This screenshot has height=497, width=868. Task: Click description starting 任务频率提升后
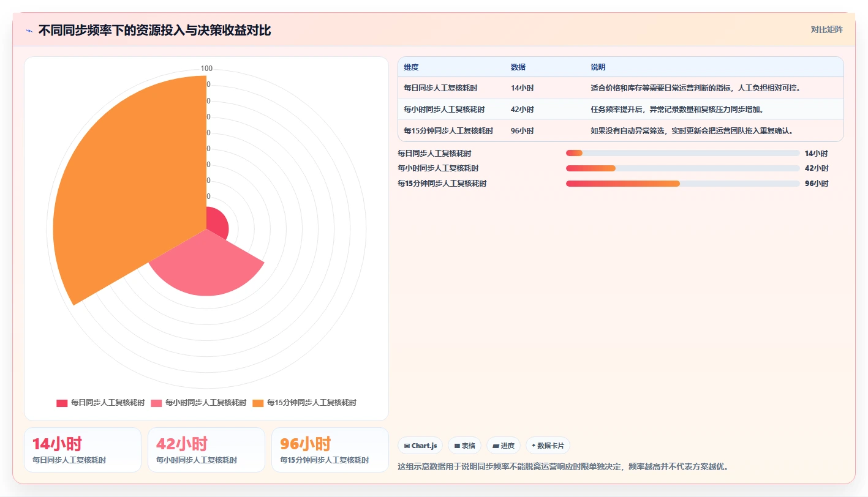pyautogui.click(x=677, y=110)
